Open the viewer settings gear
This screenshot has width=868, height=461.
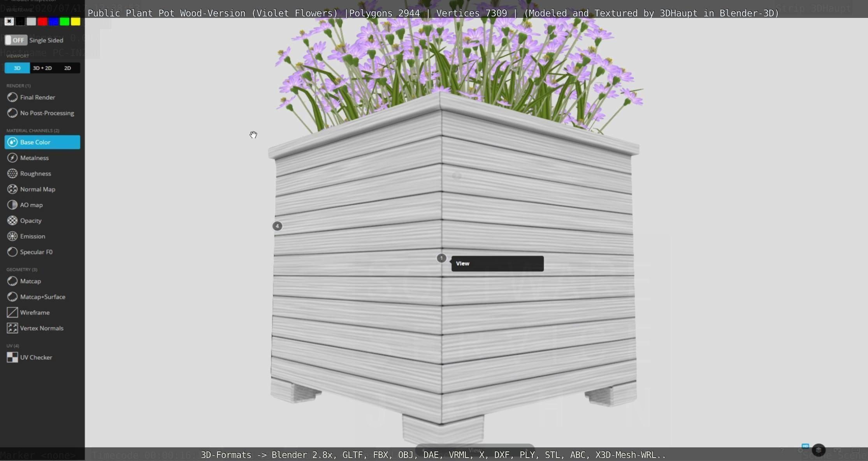[800, 450]
